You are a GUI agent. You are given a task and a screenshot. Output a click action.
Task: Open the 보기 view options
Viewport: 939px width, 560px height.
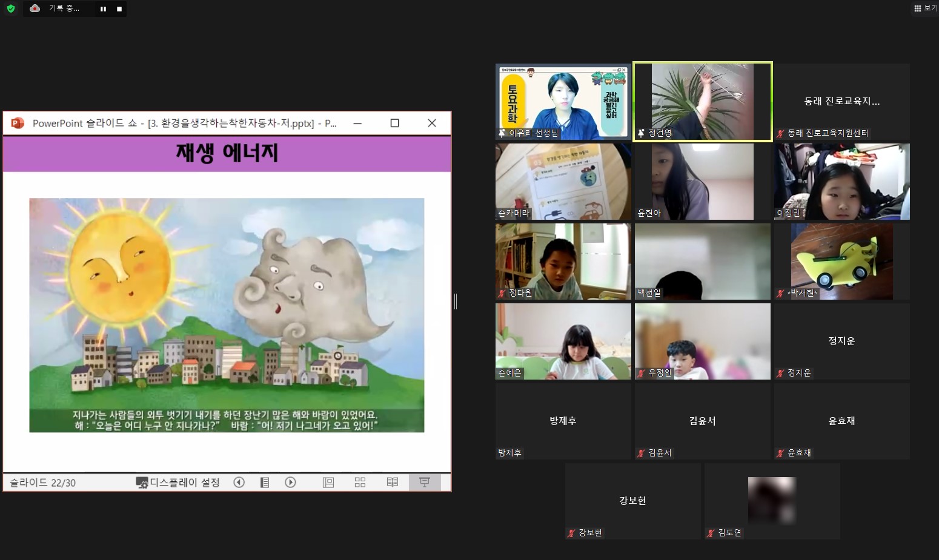(x=925, y=8)
